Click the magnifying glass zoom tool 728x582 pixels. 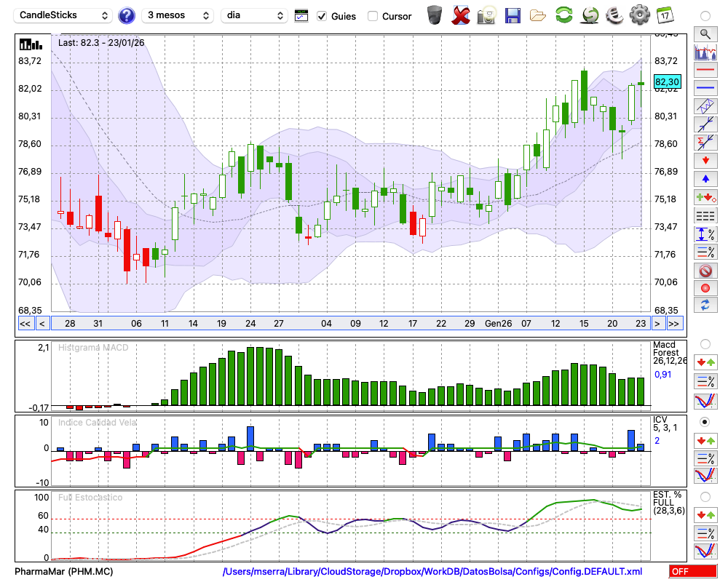(x=705, y=33)
